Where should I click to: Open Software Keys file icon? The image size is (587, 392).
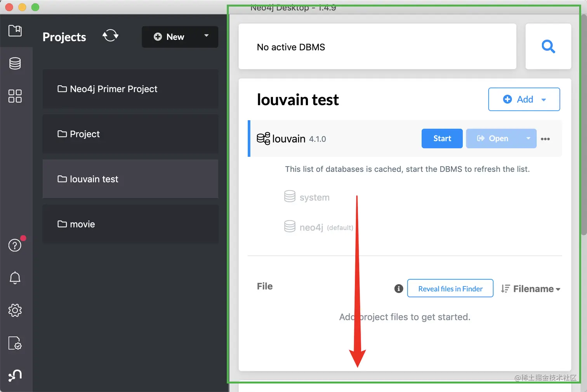click(x=15, y=343)
